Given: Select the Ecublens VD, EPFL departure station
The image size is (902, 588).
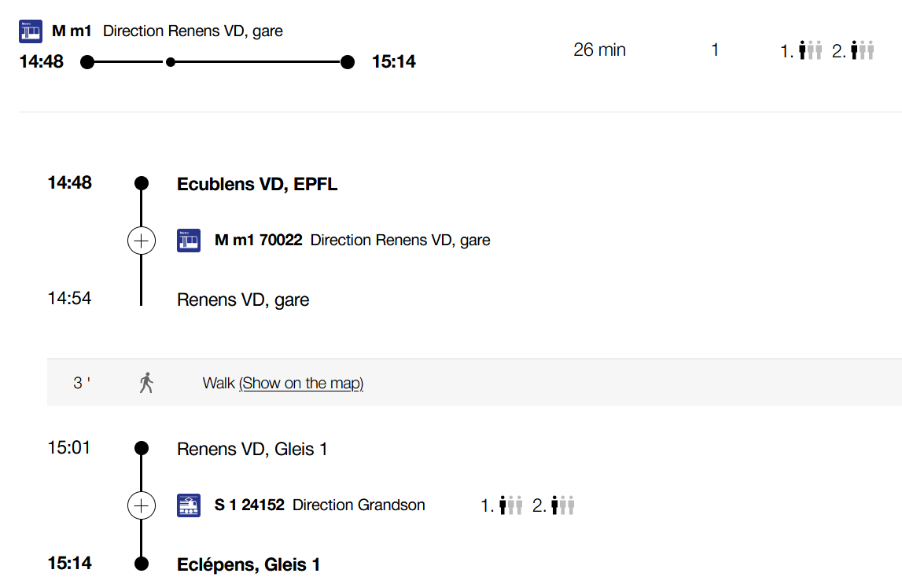Looking at the screenshot, I should click(257, 185).
